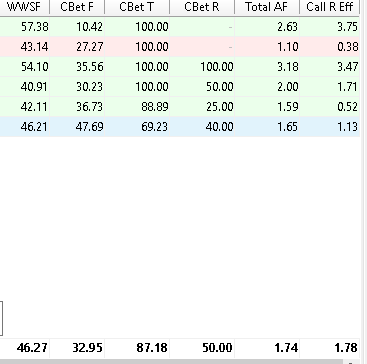Sort by the CBet F column header
The height and width of the screenshot is (364, 367).
pyautogui.click(x=77, y=7)
